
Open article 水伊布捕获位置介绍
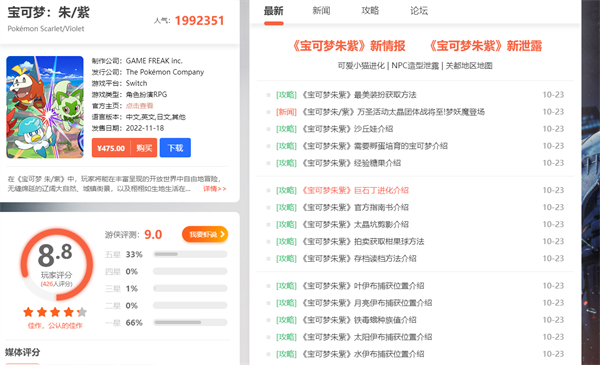pos(363,354)
